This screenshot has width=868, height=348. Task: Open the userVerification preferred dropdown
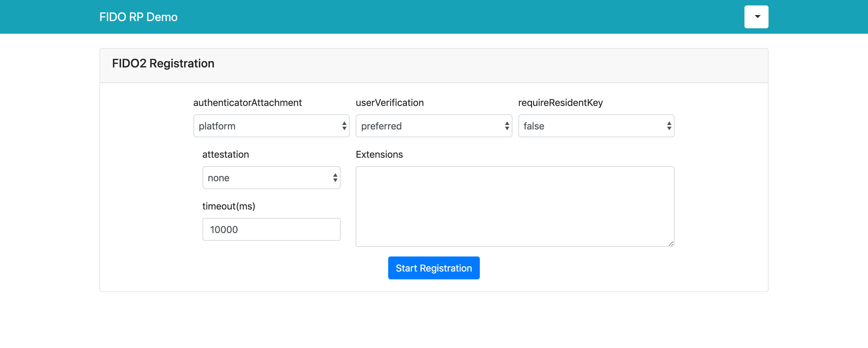(428, 126)
